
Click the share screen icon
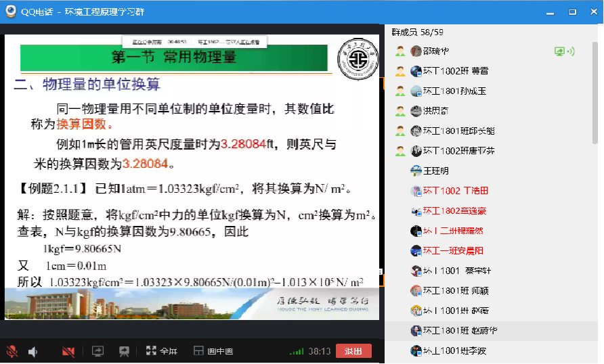98,351
